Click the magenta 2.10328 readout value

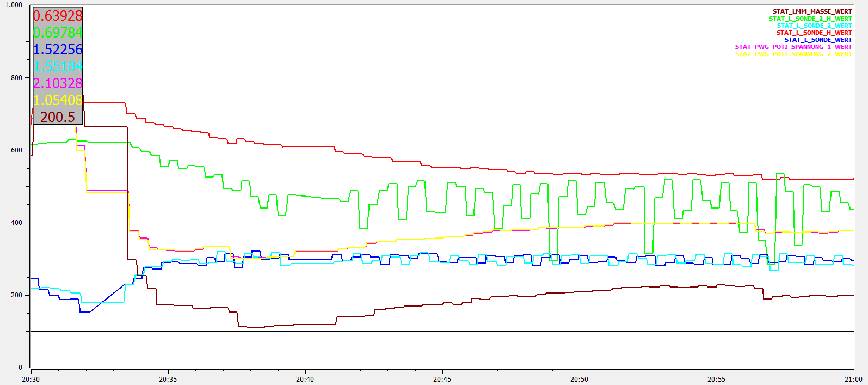point(58,83)
